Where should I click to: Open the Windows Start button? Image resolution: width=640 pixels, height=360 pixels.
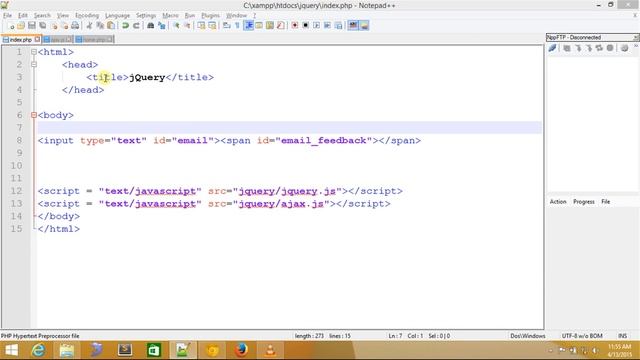pyautogui.click(x=11, y=350)
